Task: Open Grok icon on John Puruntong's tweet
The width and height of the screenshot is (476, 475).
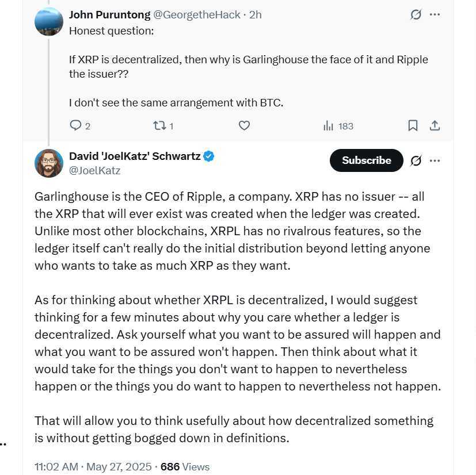Action: tap(416, 14)
